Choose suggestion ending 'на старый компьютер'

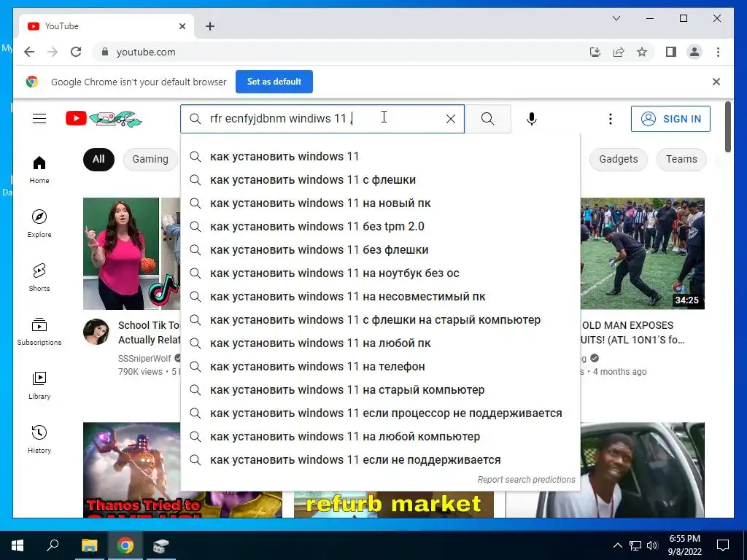(380, 390)
